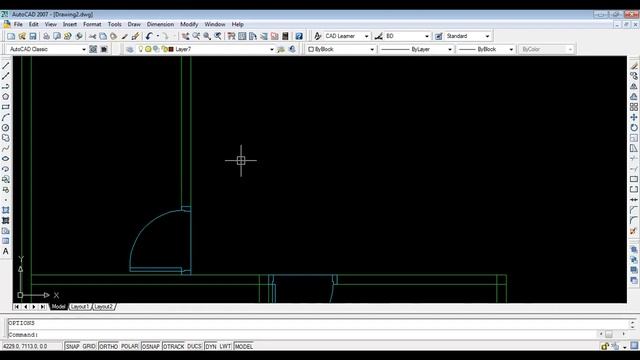Click the Explode tool in Modify toolbar
640x360 pixels.
(633, 231)
